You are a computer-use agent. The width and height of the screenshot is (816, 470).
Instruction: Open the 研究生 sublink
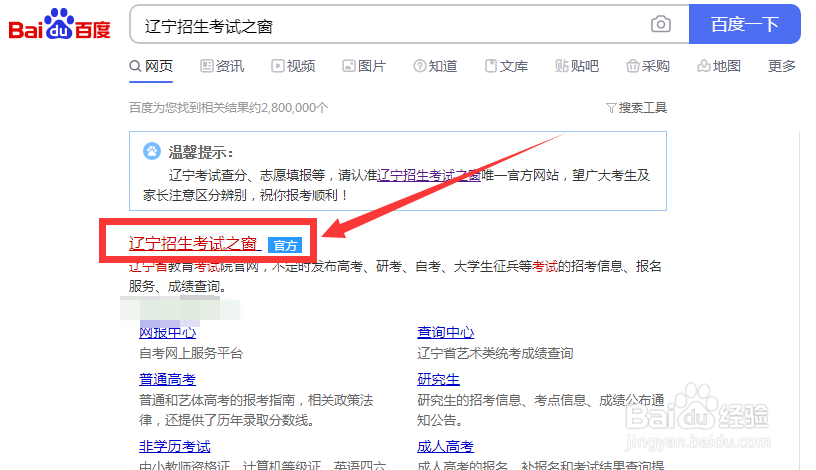click(x=438, y=379)
